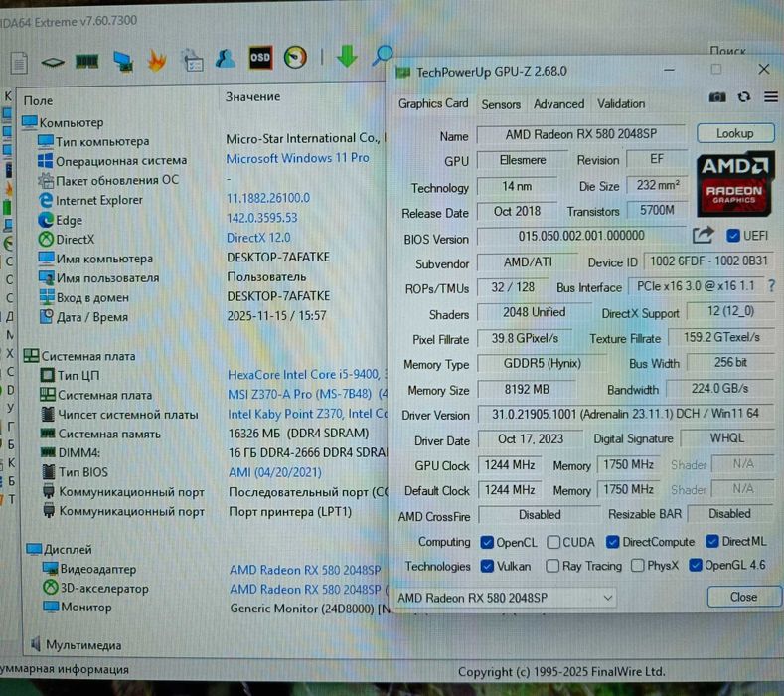Open the gauge sensor panel icon

point(295,57)
